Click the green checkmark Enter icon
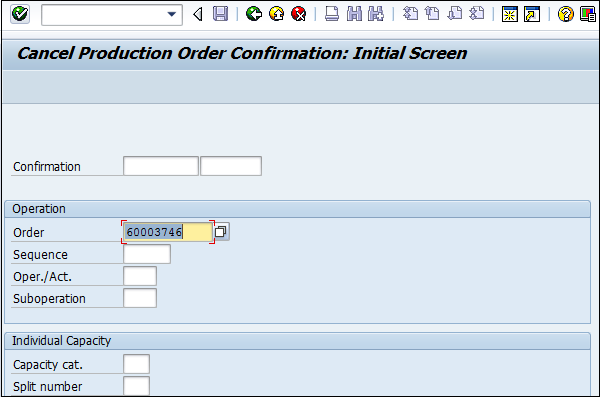600x397 pixels. tap(20, 14)
